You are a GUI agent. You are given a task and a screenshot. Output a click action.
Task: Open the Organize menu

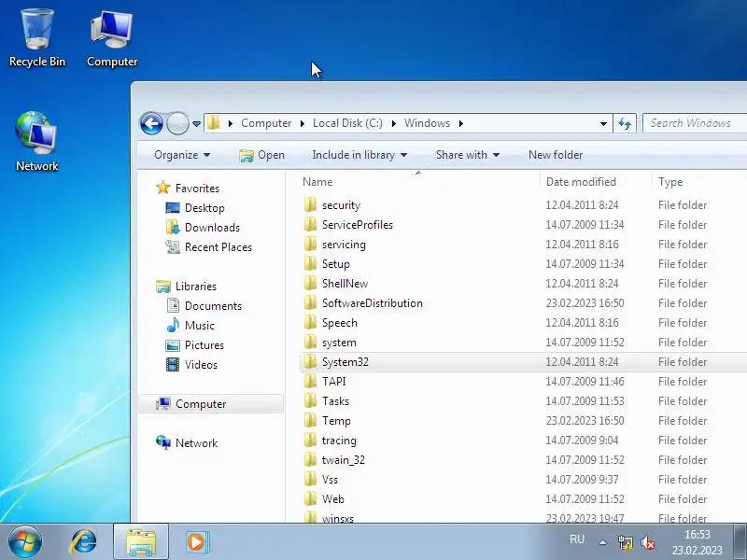[182, 155]
